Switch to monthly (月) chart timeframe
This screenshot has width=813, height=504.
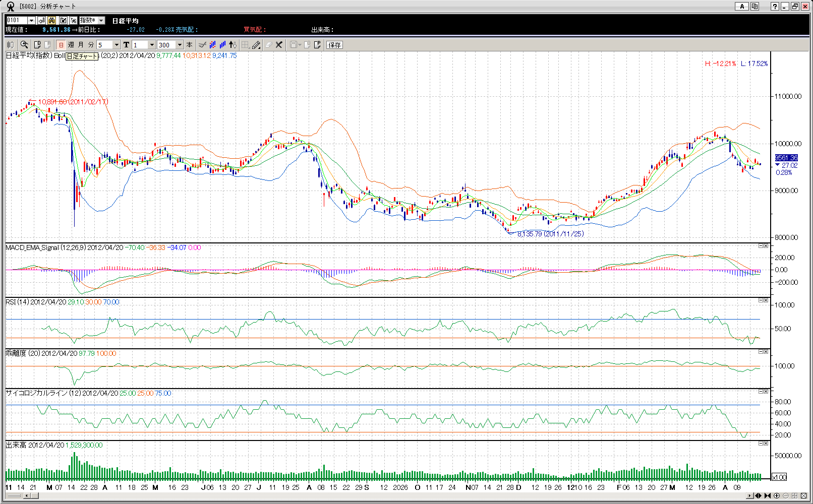[x=81, y=45]
